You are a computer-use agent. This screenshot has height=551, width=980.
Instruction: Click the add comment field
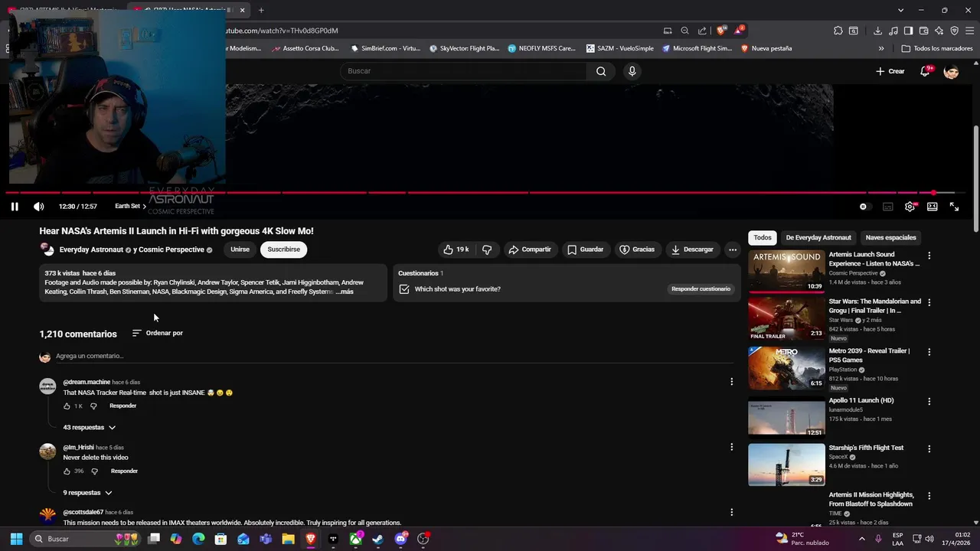click(x=394, y=356)
